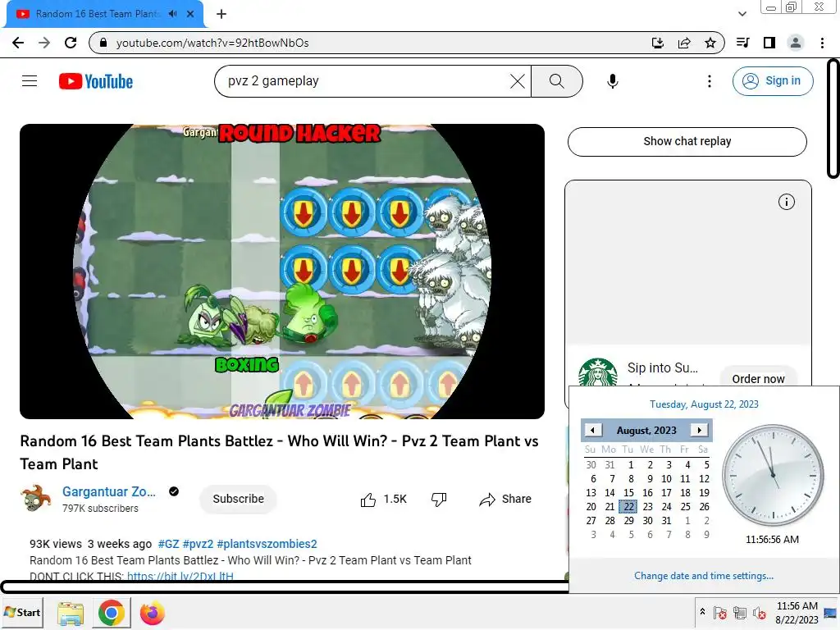Click the page vertical scrollbar
Image resolution: width=840 pixels, height=630 pixels.
[x=833, y=118]
